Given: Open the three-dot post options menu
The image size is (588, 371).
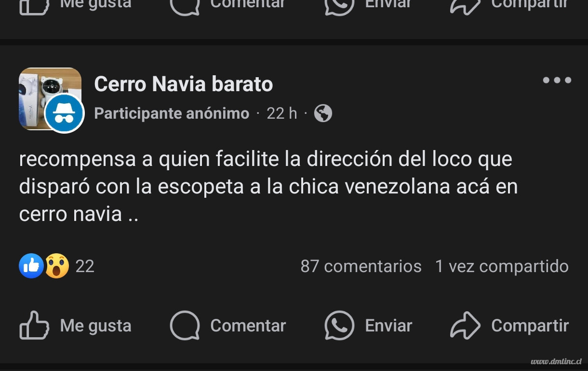Looking at the screenshot, I should (x=557, y=80).
